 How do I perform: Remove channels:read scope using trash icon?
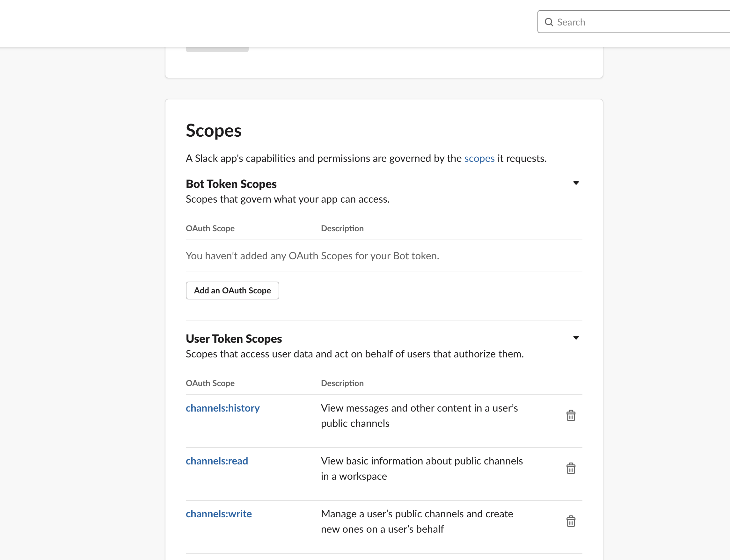click(571, 468)
